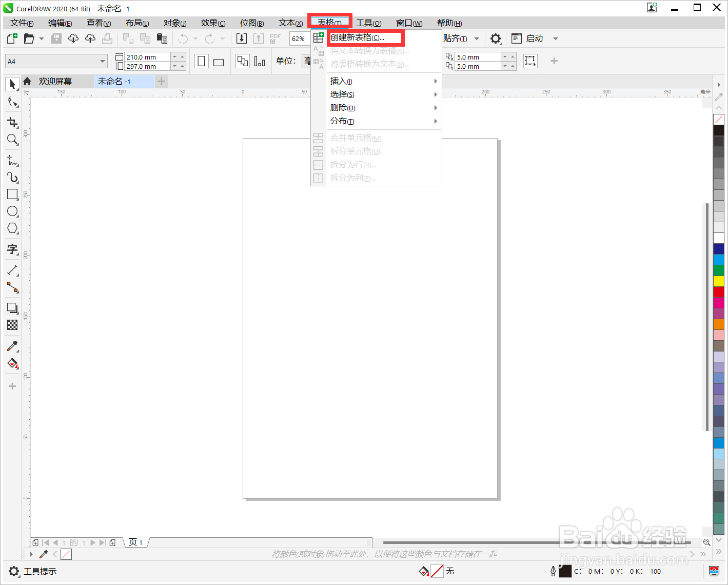The width and height of the screenshot is (728, 585).
Task: Select the Shape edit tool
Action: tap(12, 102)
